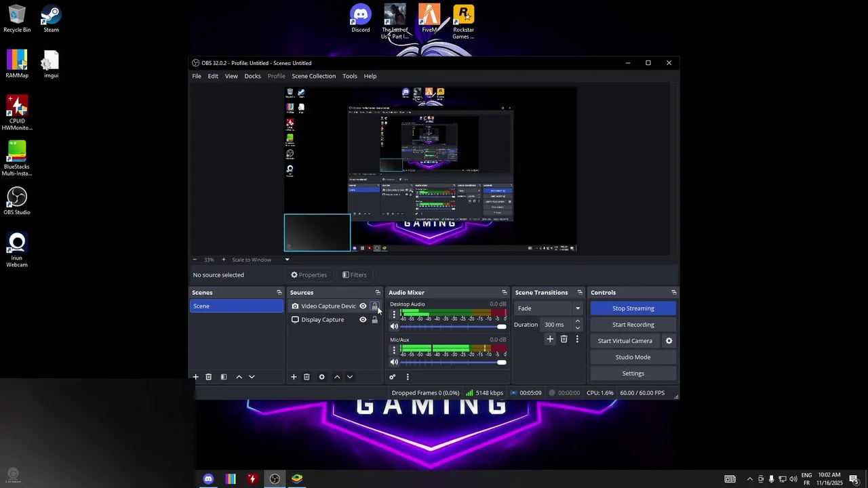Open advanced audio properties gears icon
This screenshot has width=868, height=488.
click(x=392, y=377)
